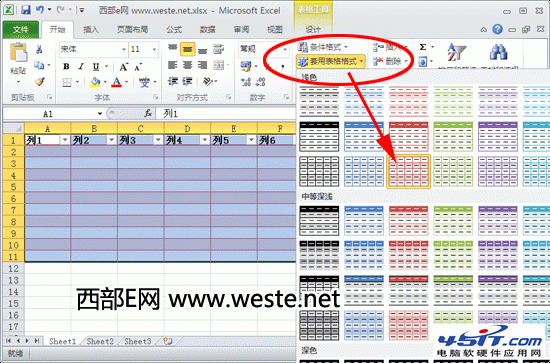The height and width of the screenshot is (363, 550).
Task: Decrease decimal places
Action: coord(260,82)
